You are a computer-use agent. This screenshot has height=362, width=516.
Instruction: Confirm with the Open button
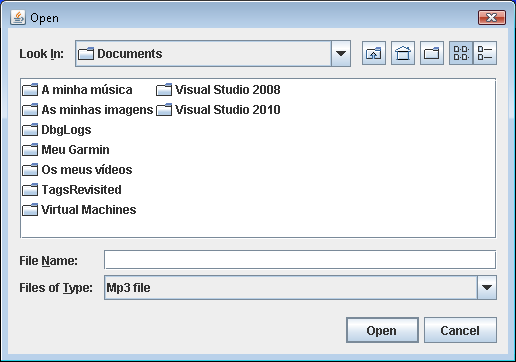[382, 330]
